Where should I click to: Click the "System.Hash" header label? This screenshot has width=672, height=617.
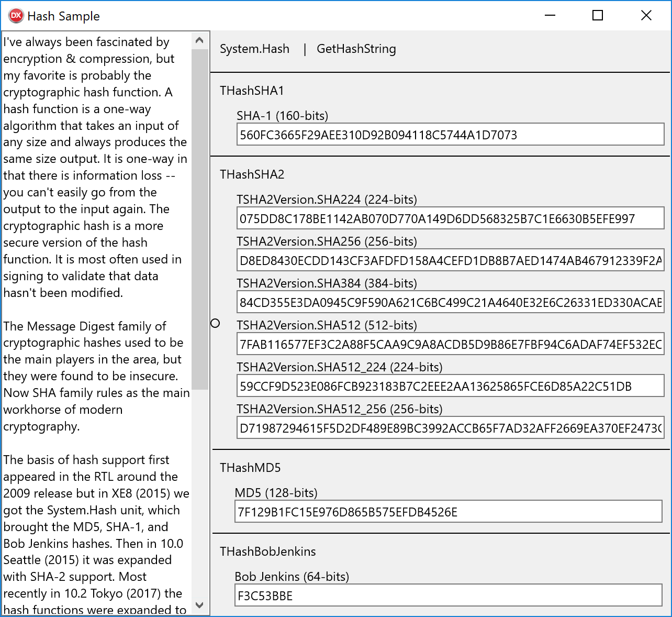[x=254, y=49]
